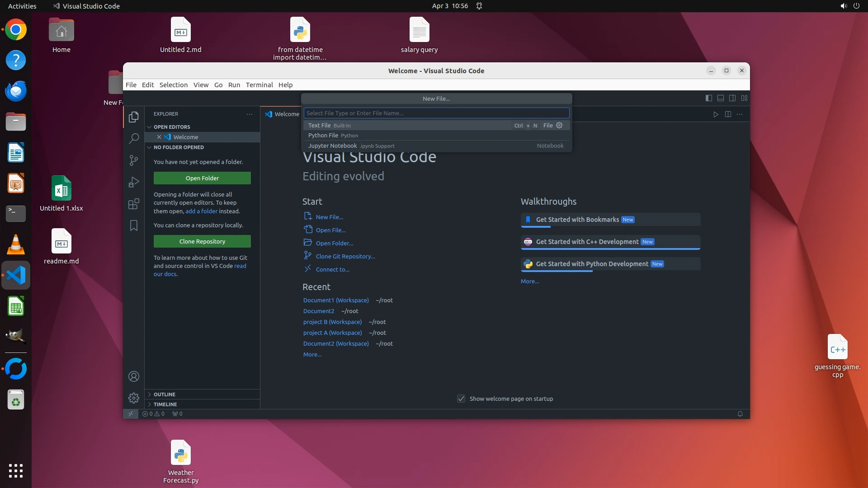Image resolution: width=868 pixels, height=488 pixels.
Task: Open the Source Control view icon
Action: click(x=133, y=160)
